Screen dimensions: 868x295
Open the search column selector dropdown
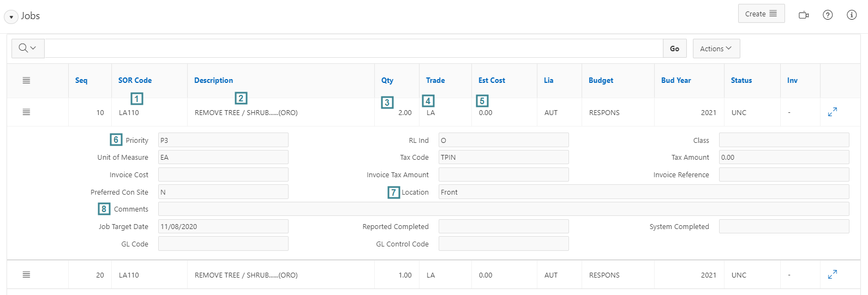[28, 49]
